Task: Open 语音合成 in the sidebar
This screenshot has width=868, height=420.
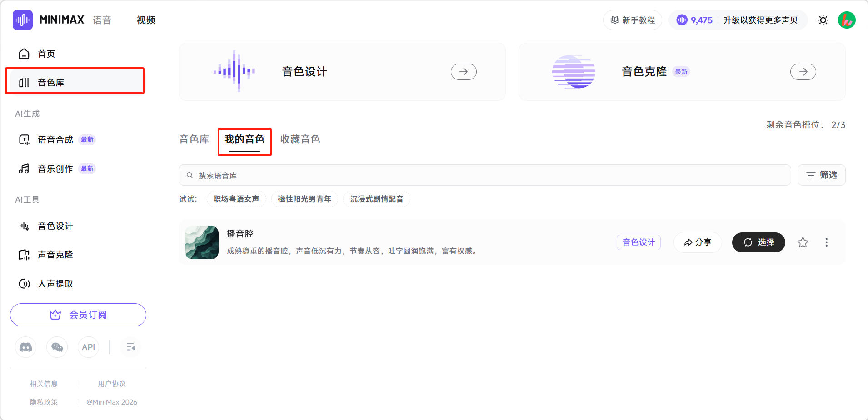Action: [x=55, y=140]
